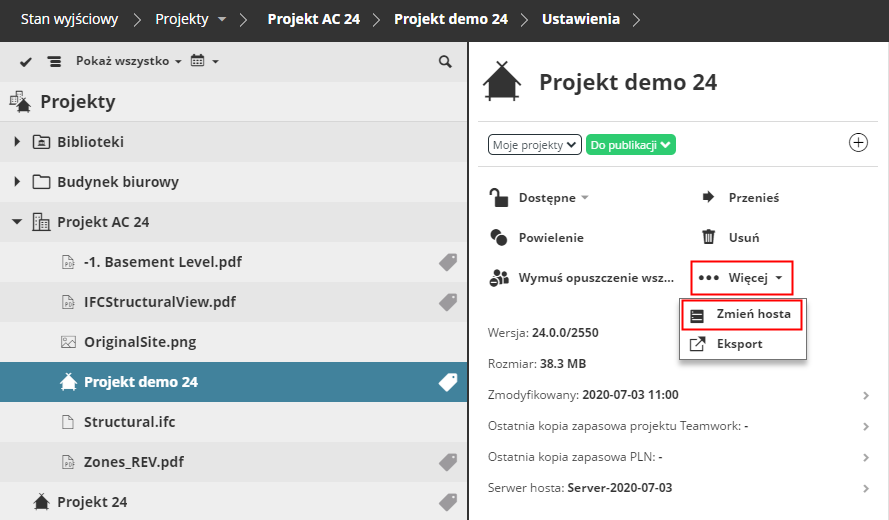Screen dimensions: 889x520
Task: Click the Przenieś arrow icon
Action: [709, 198]
